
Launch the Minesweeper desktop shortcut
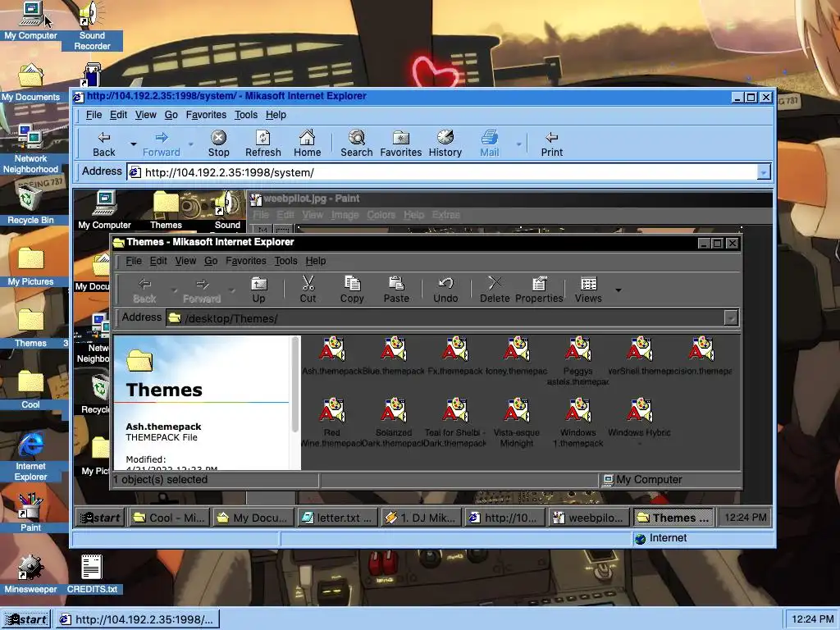(x=30, y=573)
